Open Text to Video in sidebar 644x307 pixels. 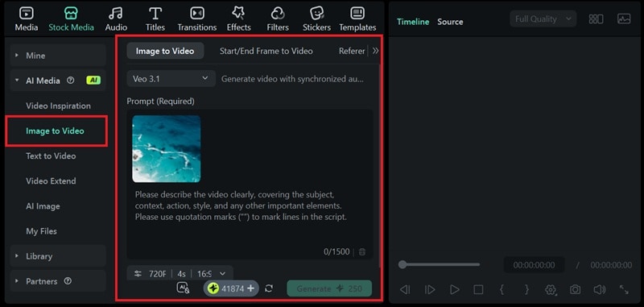click(51, 156)
